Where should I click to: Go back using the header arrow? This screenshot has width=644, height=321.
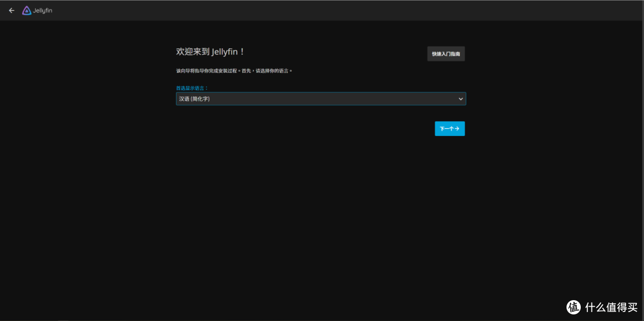(11, 11)
